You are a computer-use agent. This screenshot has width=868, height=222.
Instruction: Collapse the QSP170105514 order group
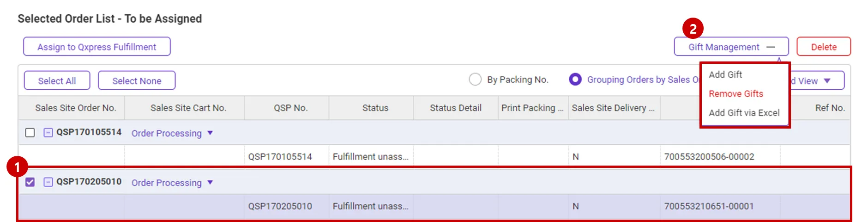[x=48, y=133]
